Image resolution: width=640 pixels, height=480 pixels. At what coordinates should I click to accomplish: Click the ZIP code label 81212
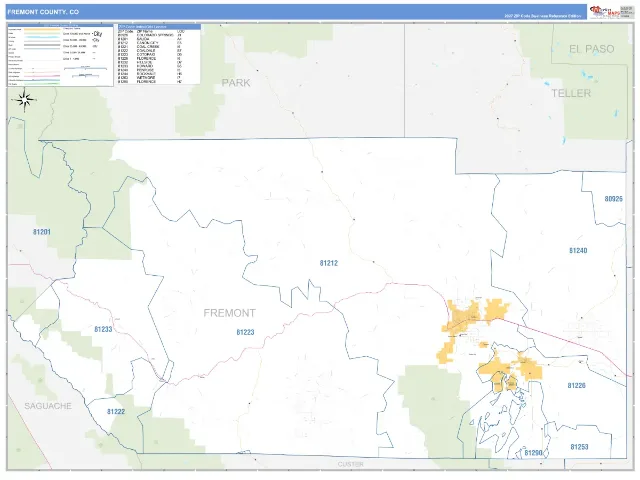[329, 263]
